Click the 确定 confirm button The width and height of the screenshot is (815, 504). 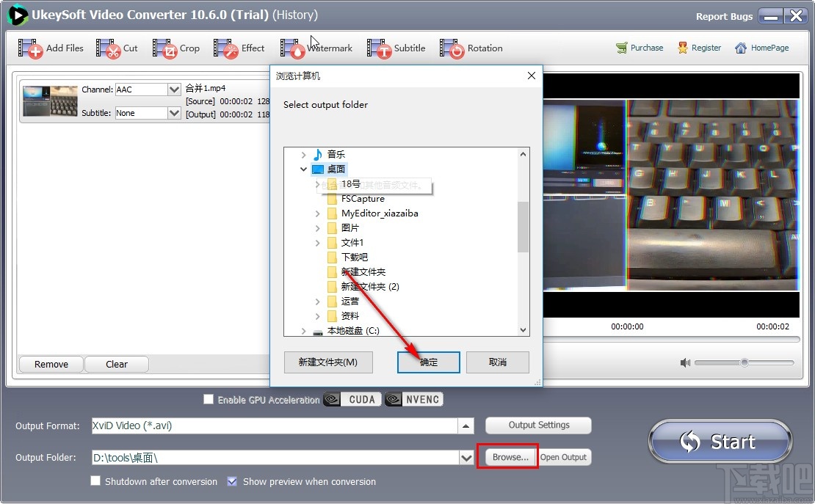[x=428, y=362]
